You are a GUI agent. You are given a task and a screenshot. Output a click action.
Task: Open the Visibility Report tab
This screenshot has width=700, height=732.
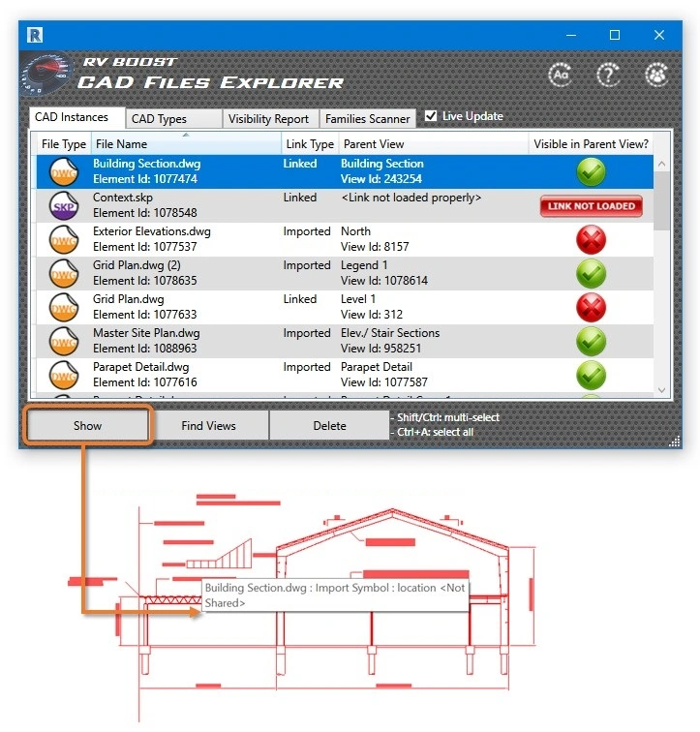pyautogui.click(x=268, y=119)
